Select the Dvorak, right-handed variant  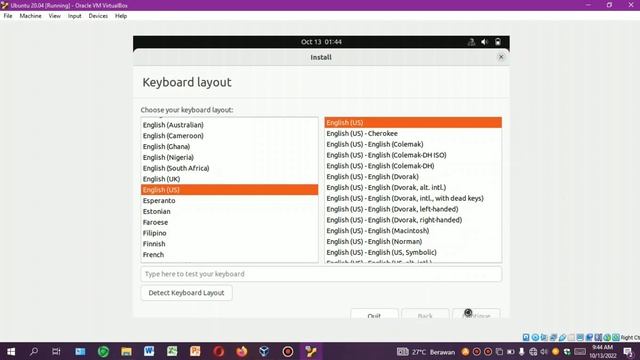click(x=413, y=220)
